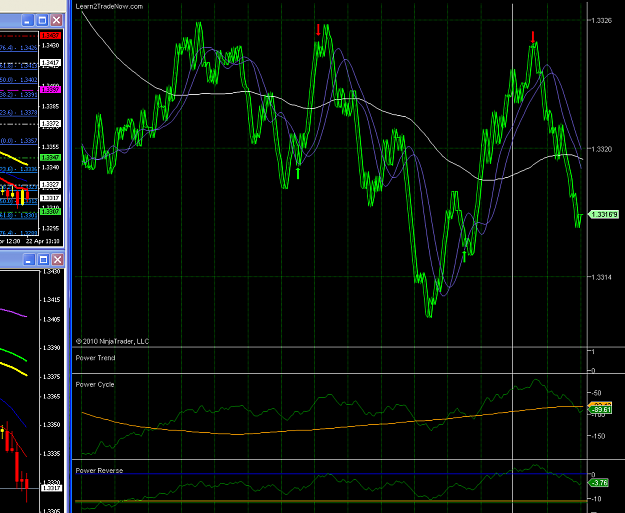Maximize the upper-left chart window
The image size is (625, 513).
pos(42,20)
